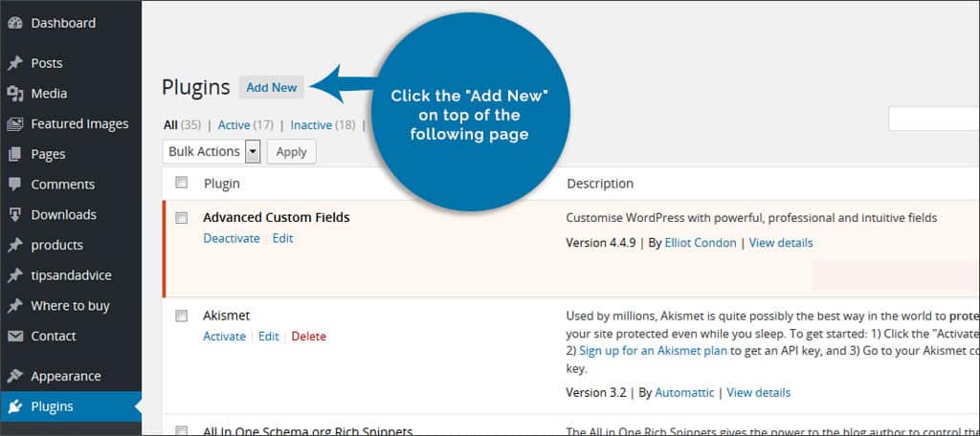View details for Advanced Custom Fields

(x=781, y=243)
